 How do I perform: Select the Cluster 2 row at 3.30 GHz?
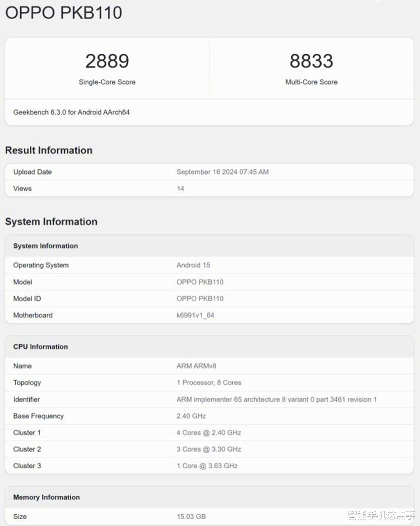tap(210, 449)
